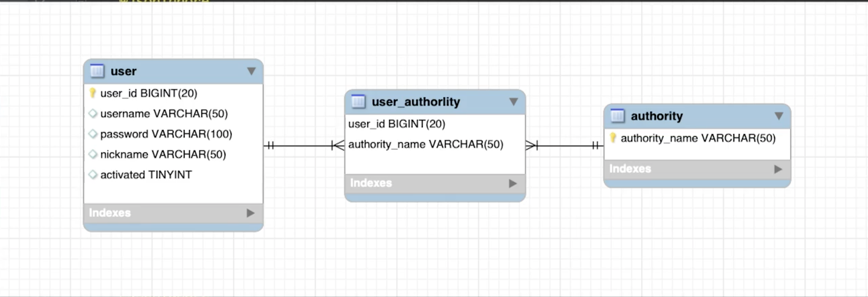The width and height of the screenshot is (868, 297).
Task: Collapse the user_authorlity table columns
Action: [x=513, y=102]
